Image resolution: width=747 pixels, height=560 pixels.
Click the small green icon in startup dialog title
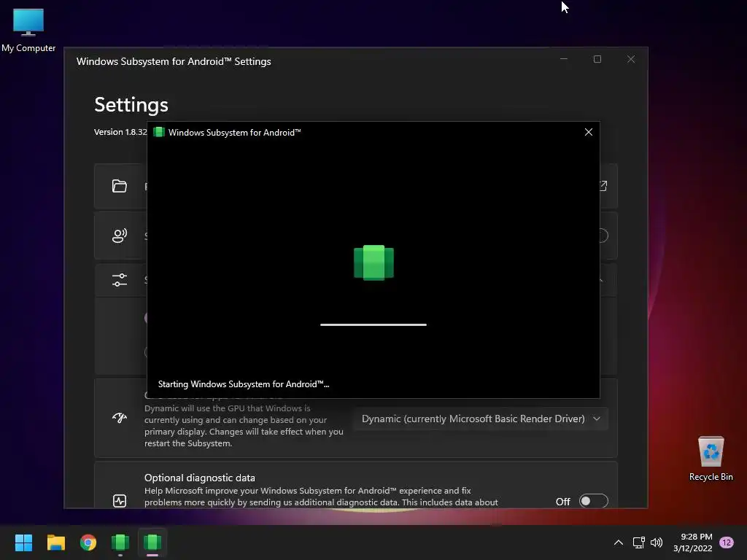coord(159,132)
